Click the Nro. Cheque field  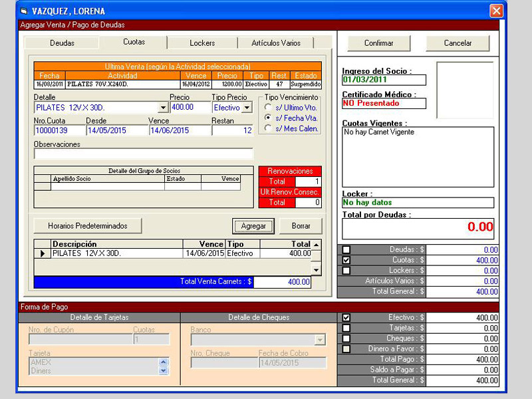[x=224, y=362]
